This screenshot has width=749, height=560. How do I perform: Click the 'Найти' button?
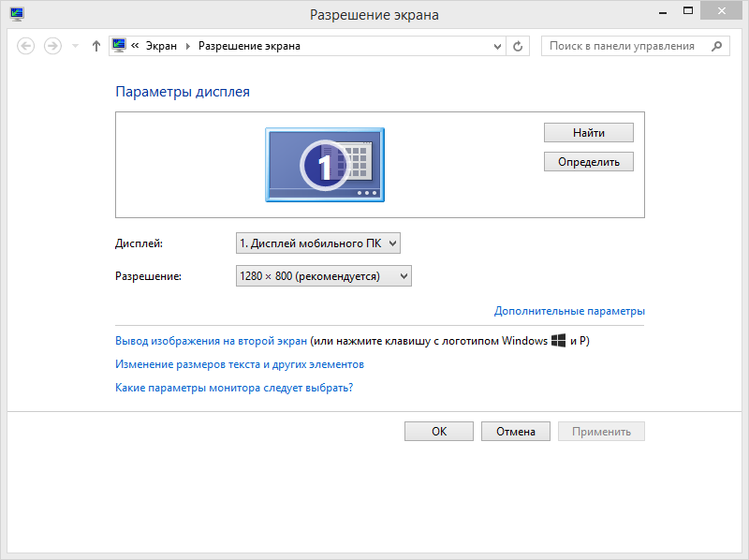pos(589,133)
